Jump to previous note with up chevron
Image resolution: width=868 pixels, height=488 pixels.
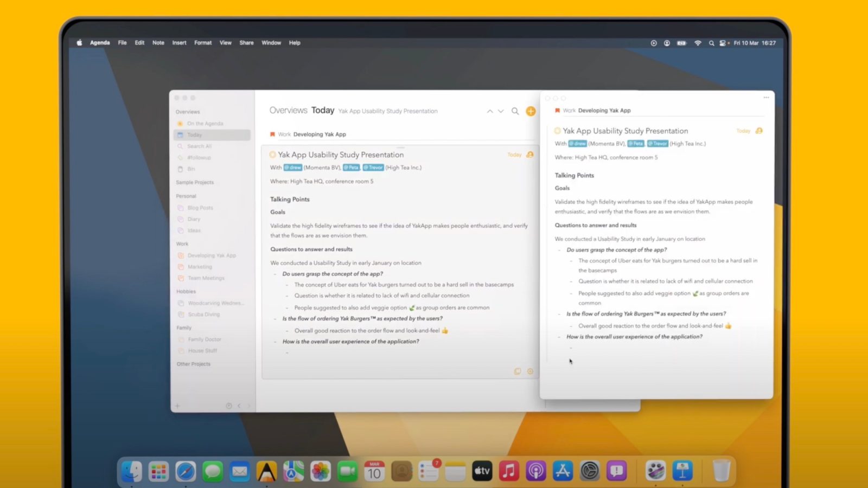pyautogui.click(x=490, y=111)
